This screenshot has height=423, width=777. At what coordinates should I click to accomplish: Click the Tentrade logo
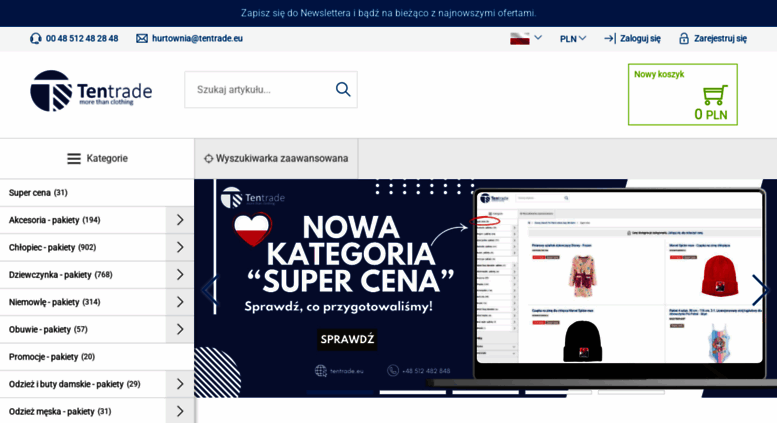pyautogui.click(x=91, y=91)
